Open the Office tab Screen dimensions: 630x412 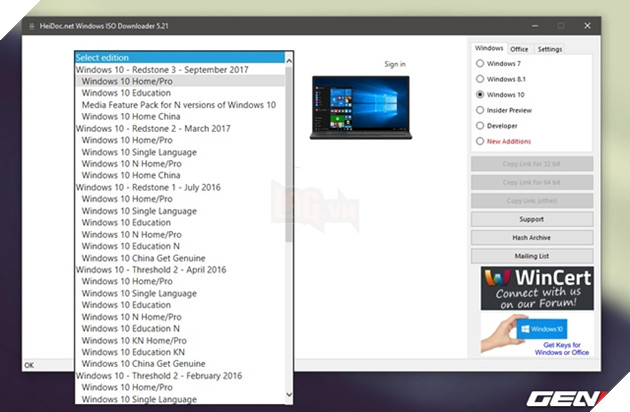519,49
